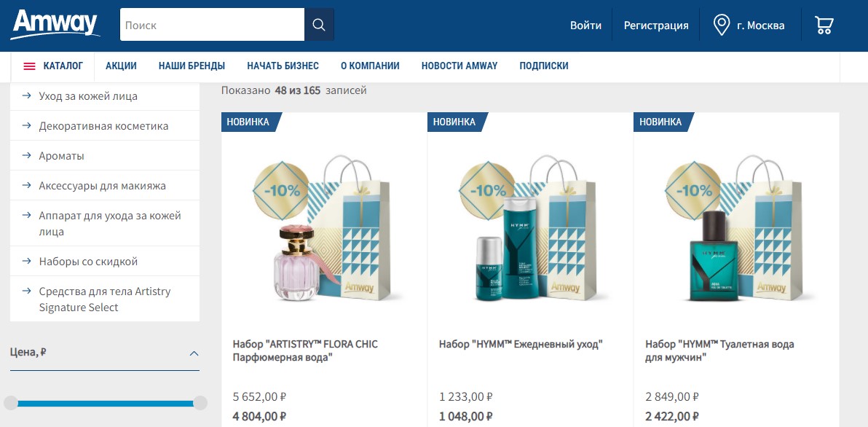Viewport: 868px width, 427px height.
Task: Open the HYMM Ежедневный уход product image
Action: click(530, 229)
